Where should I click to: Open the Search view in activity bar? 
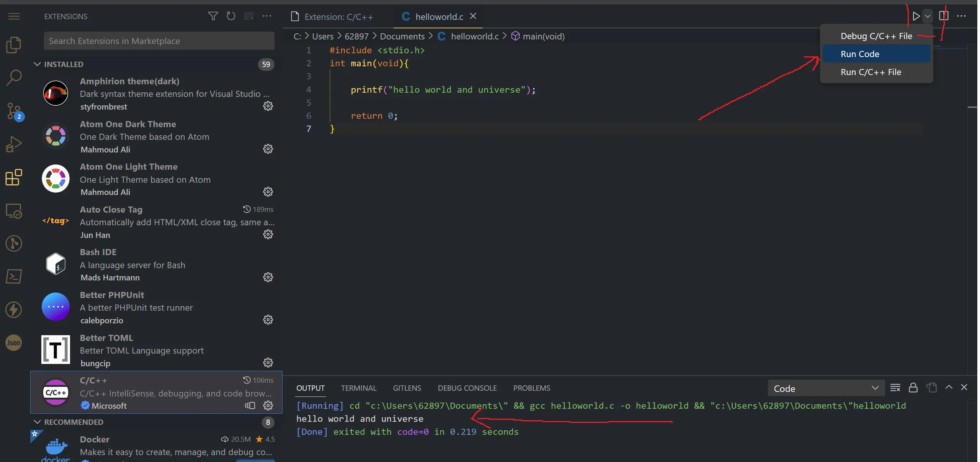pyautogui.click(x=14, y=78)
